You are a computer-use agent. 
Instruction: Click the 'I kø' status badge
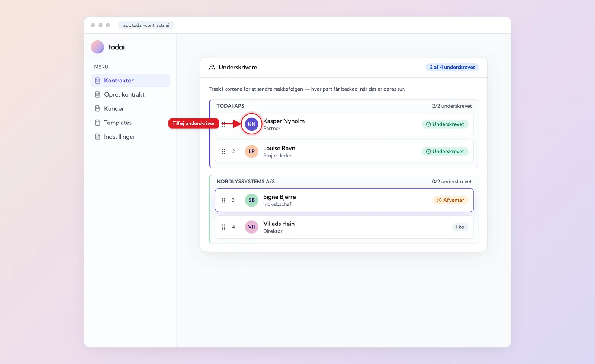point(460,227)
